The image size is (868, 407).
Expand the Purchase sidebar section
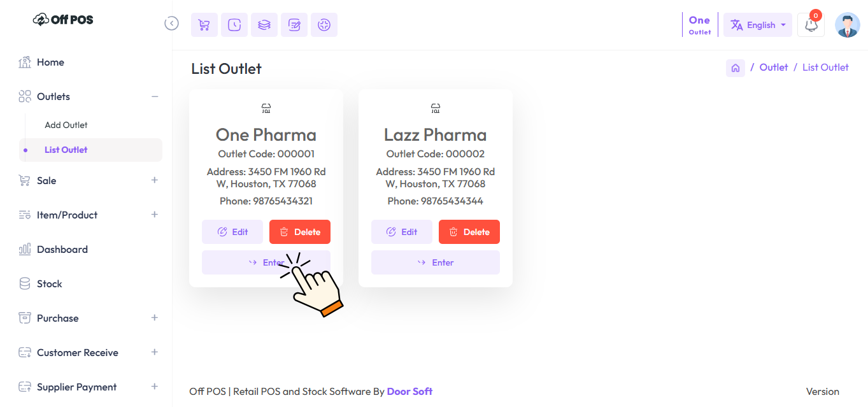click(154, 318)
